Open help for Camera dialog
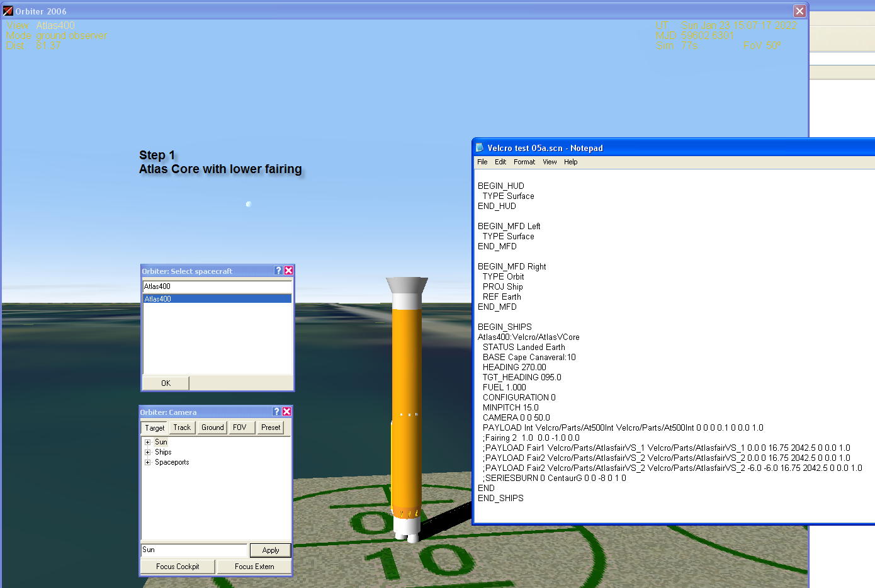 pos(276,412)
